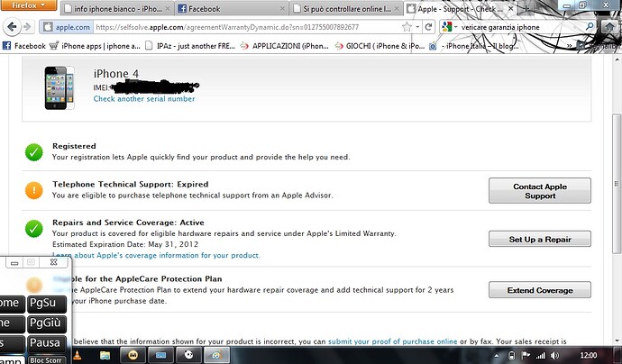Click the Contact Apple Support button

(539, 191)
